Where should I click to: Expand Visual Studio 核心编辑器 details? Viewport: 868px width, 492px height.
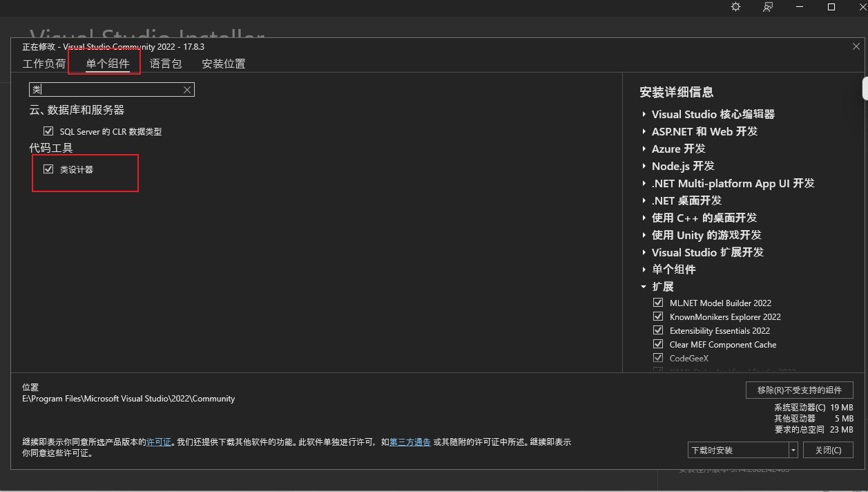point(644,114)
